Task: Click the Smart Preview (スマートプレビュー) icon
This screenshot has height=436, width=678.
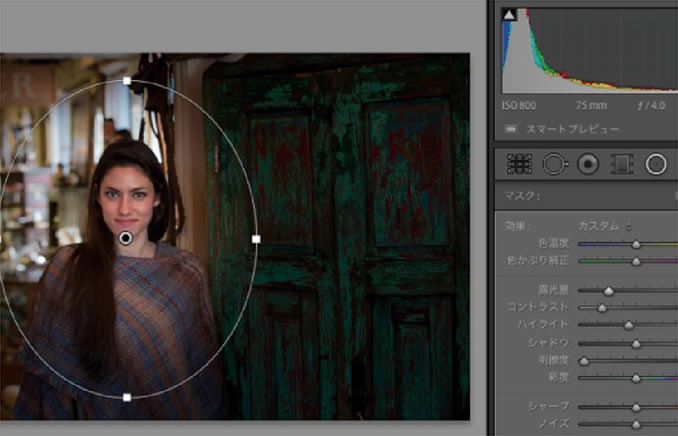Action: click(x=511, y=129)
